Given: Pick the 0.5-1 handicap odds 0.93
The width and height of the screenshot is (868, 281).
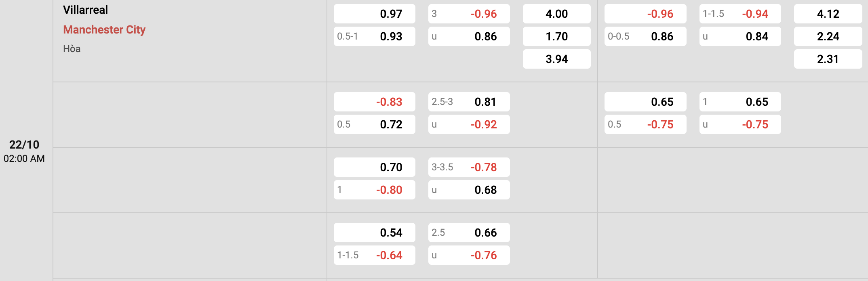Looking at the screenshot, I should (x=374, y=37).
